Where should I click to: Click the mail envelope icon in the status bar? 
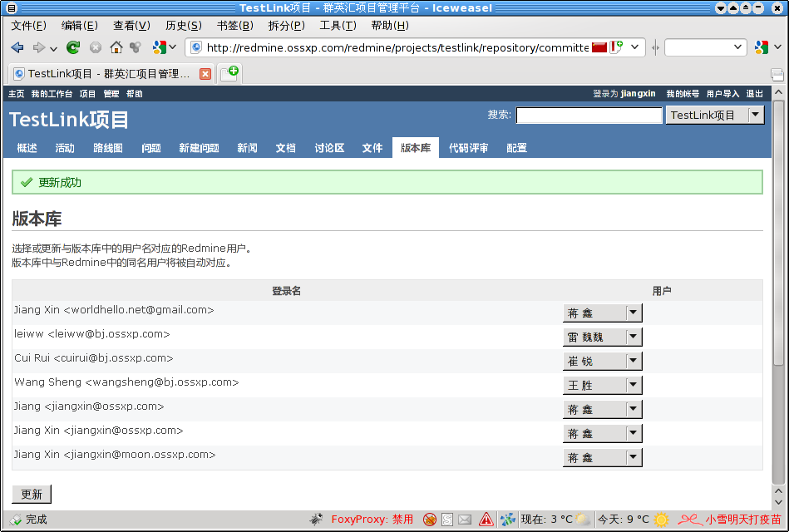pyautogui.click(x=465, y=520)
